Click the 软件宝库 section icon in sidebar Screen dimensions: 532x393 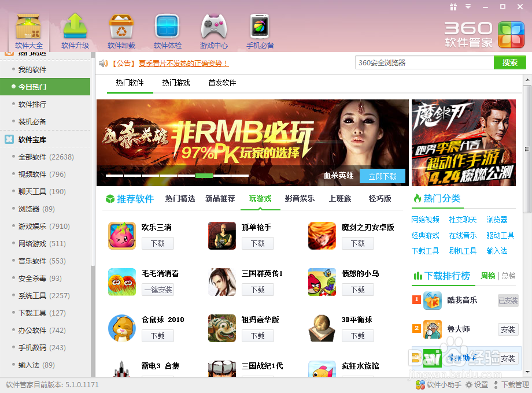[x=9, y=139]
